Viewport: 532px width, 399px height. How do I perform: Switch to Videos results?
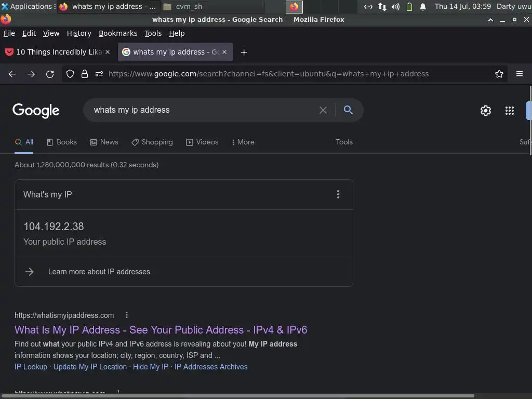pos(202,142)
